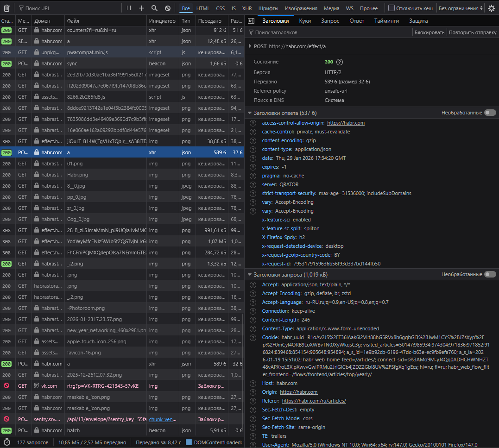499x448 pixels.
Task: Collapse Заголовки ответа section
Action: pos(250,113)
